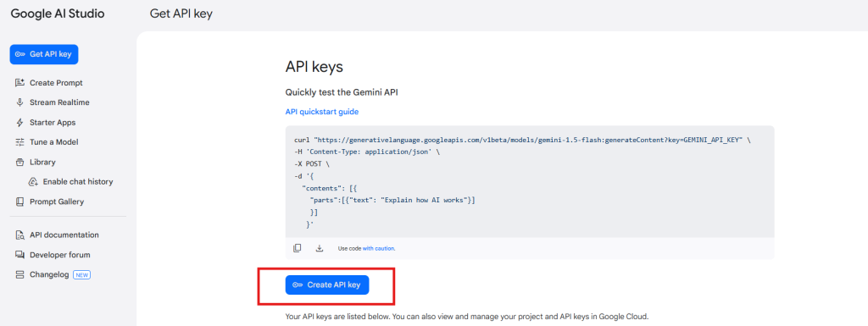The height and width of the screenshot is (326, 868).
Task: Click the key icon in Get API key
Action: click(20, 54)
